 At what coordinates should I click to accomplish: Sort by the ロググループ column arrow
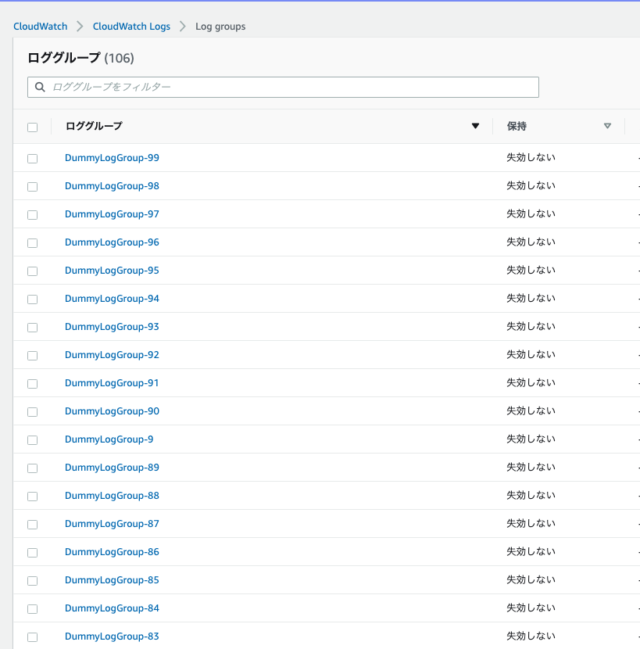[475, 126]
